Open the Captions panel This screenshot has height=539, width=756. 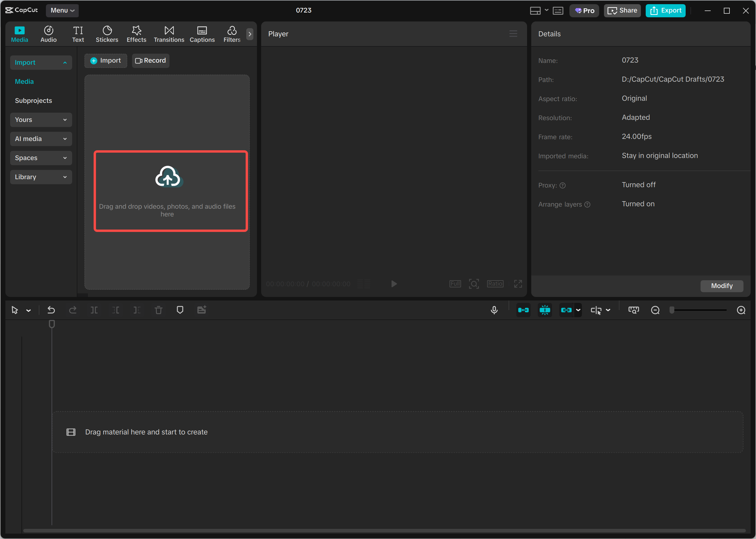point(202,33)
